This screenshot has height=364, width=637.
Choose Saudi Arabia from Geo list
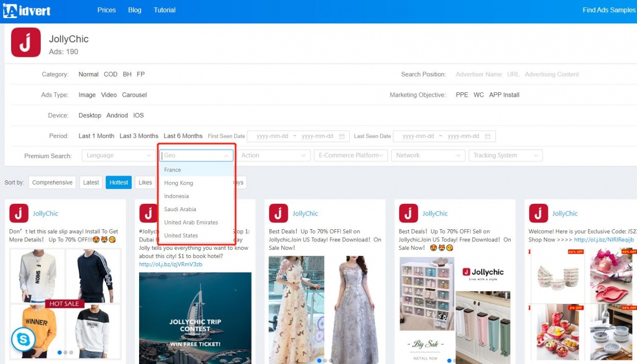pyautogui.click(x=180, y=209)
